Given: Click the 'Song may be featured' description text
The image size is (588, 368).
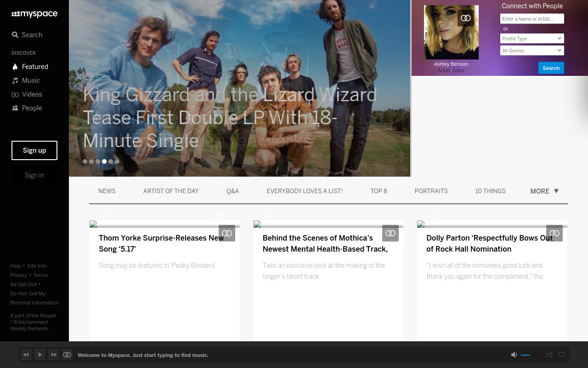Looking at the screenshot, I should (158, 265).
